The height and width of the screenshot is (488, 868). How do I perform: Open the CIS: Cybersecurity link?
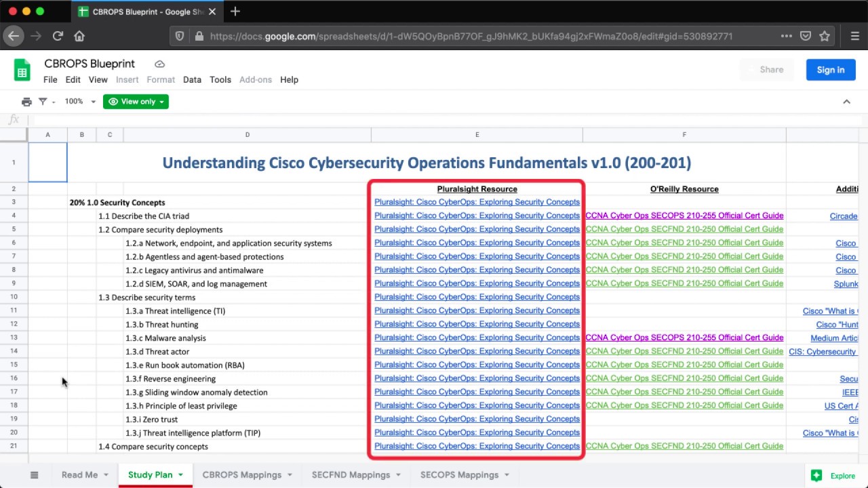(823, 352)
